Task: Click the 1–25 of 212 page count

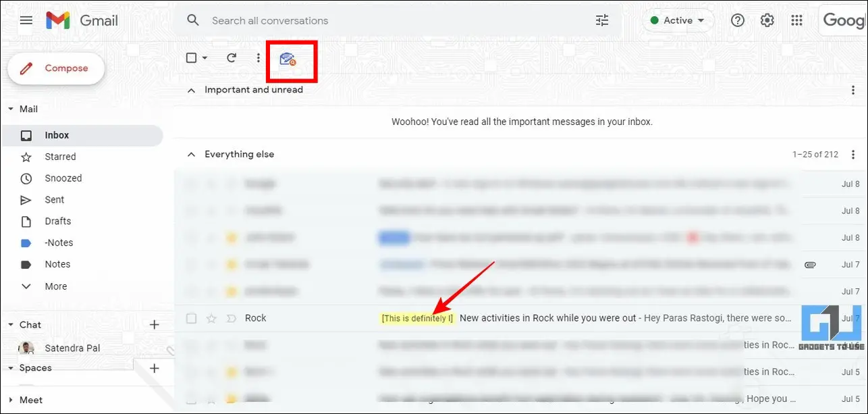Action: point(815,155)
